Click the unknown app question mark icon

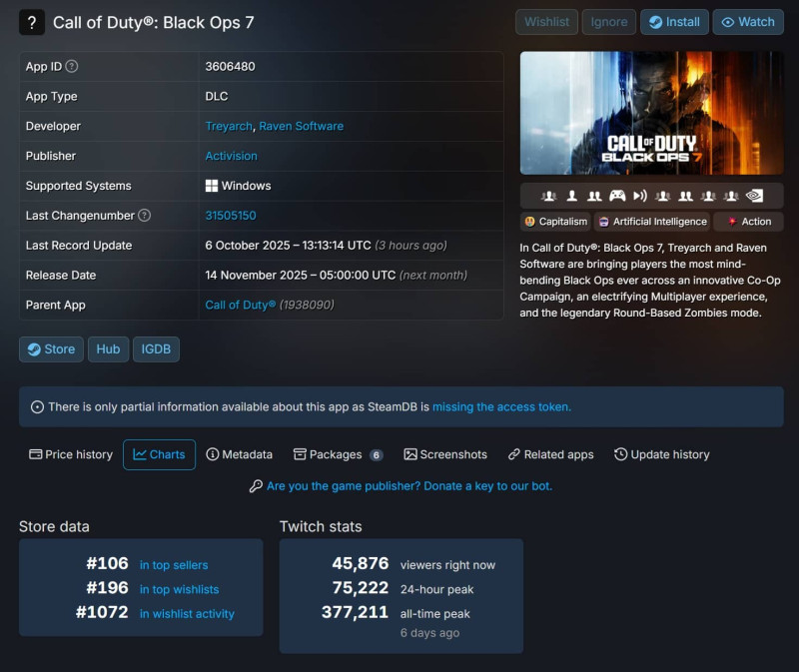[32, 22]
